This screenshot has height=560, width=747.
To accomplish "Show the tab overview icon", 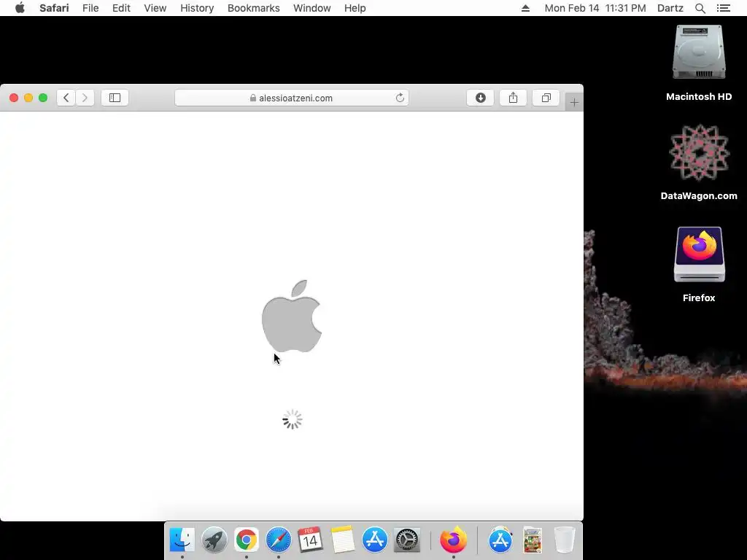I will tap(546, 98).
